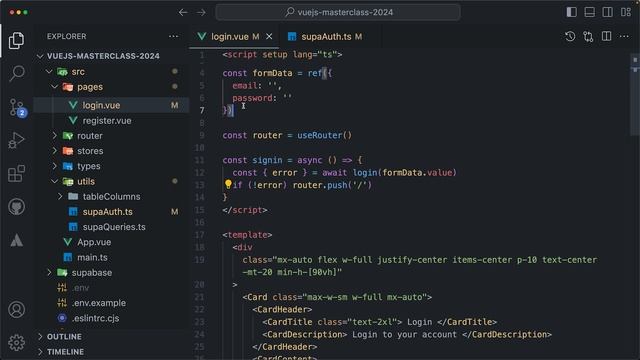The image size is (640, 360).
Task: Go back with the left arrow
Action: (183, 13)
